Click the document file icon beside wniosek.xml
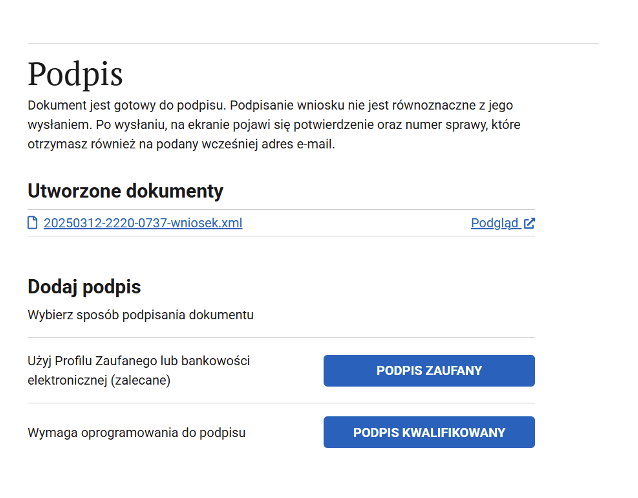Image resolution: width=638 pixels, height=498 pixels. [33, 223]
